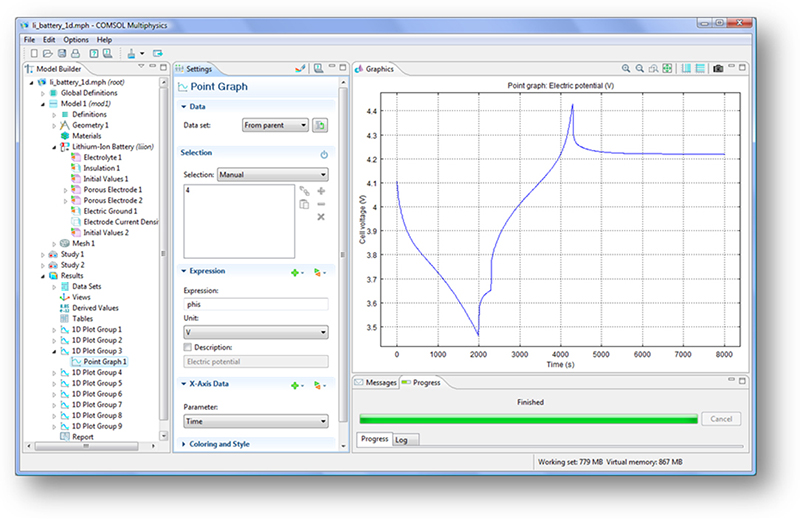
Task: Collapse the Lithium-Ion Battery tree node
Action: coord(54,146)
